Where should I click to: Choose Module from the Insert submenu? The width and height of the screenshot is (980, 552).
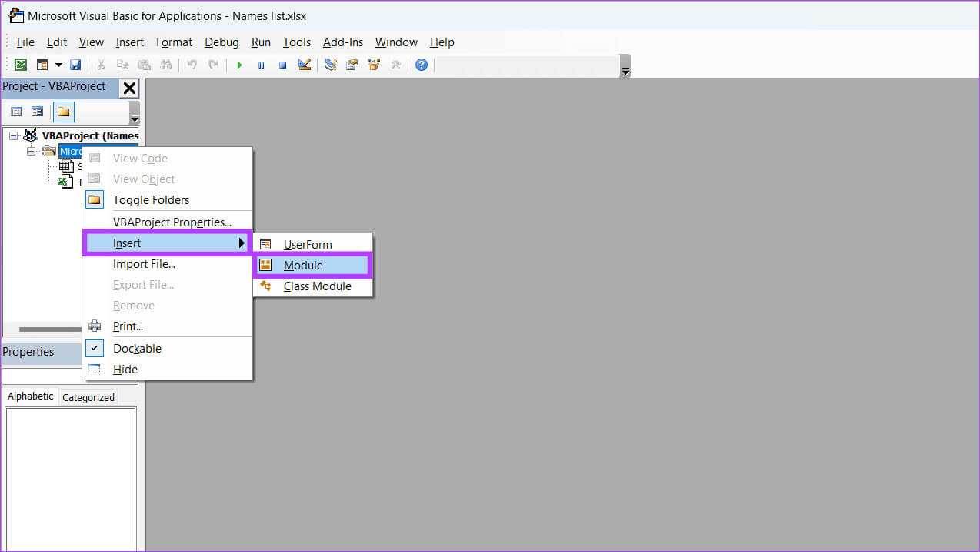pos(303,266)
